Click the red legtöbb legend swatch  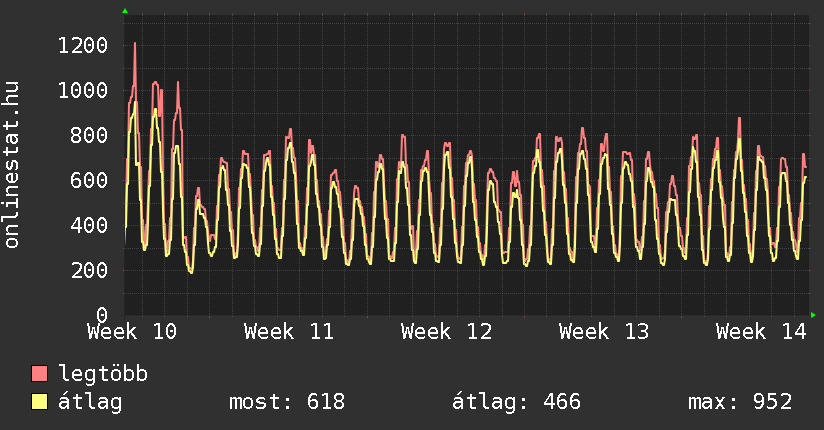coord(40,374)
